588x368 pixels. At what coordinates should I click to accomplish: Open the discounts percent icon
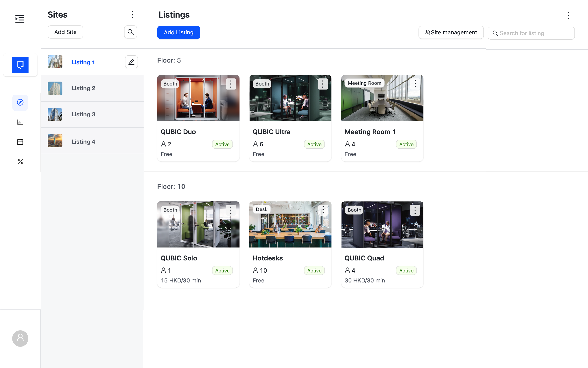point(20,161)
